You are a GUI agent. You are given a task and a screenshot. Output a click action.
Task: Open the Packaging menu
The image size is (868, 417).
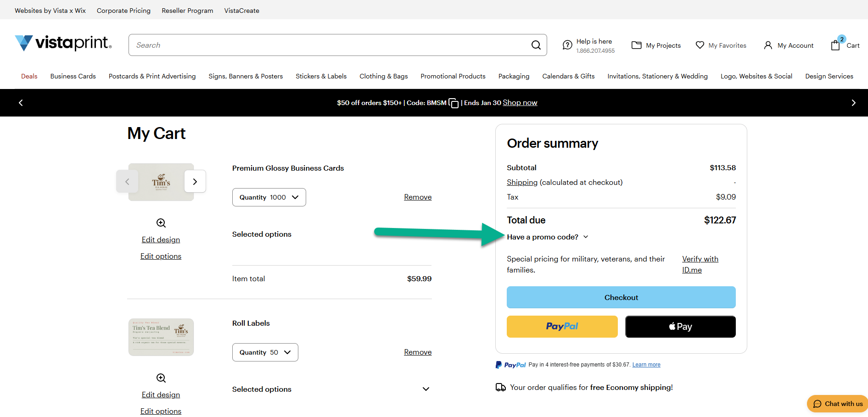(514, 76)
